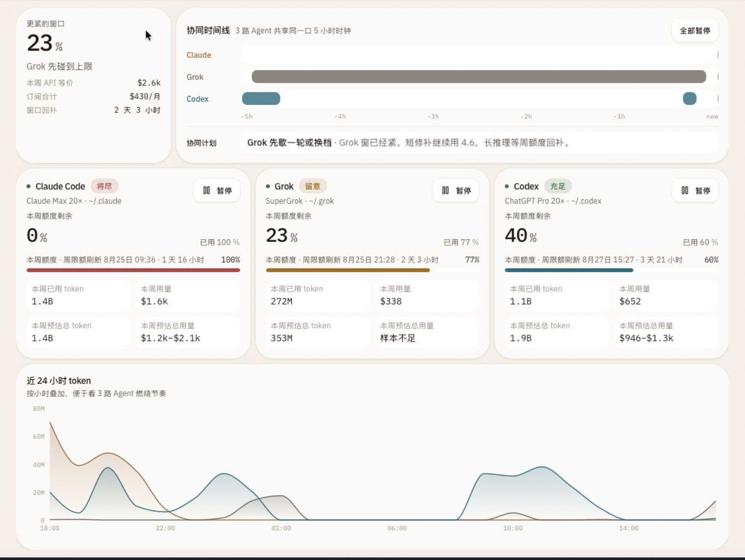Click the 'now' timeline tick label

(x=712, y=116)
